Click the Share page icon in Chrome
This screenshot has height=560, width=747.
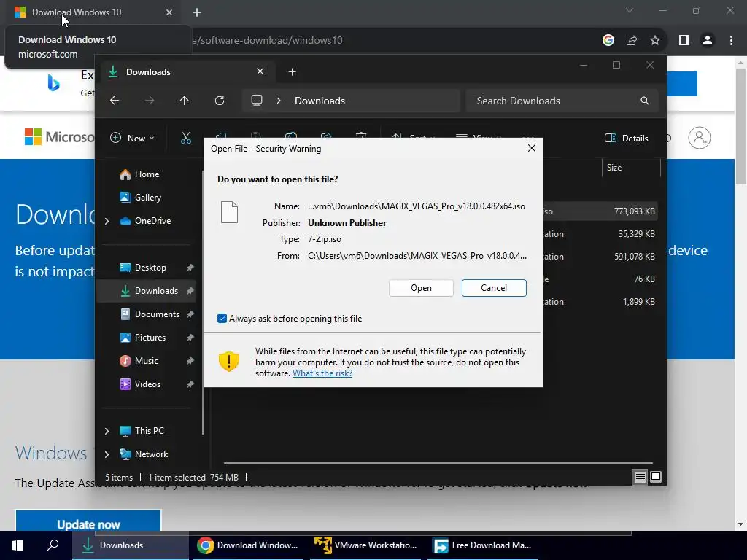(632, 41)
